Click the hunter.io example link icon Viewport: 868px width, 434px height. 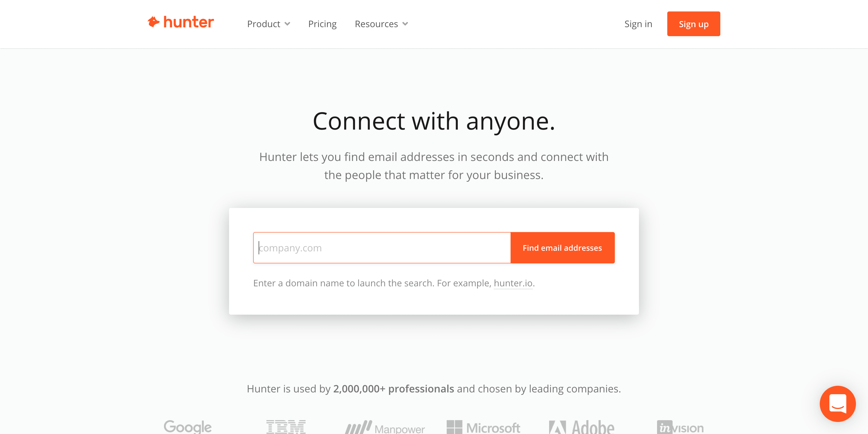(x=513, y=283)
